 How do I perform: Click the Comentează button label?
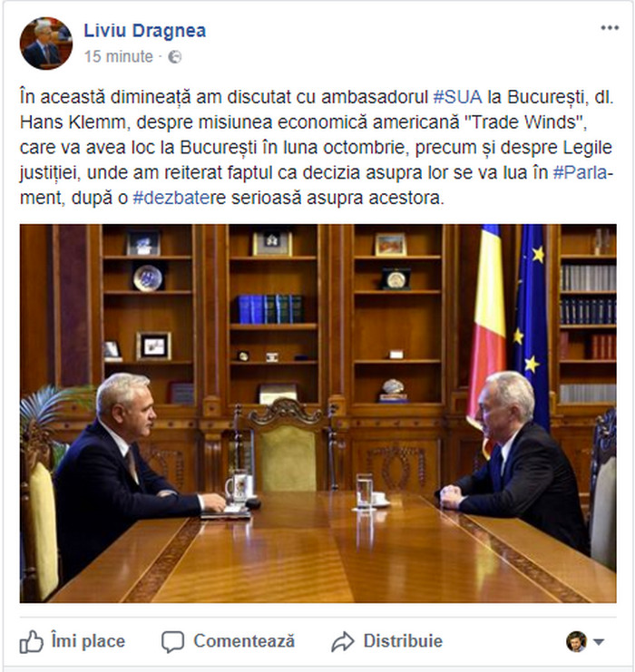(x=244, y=641)
